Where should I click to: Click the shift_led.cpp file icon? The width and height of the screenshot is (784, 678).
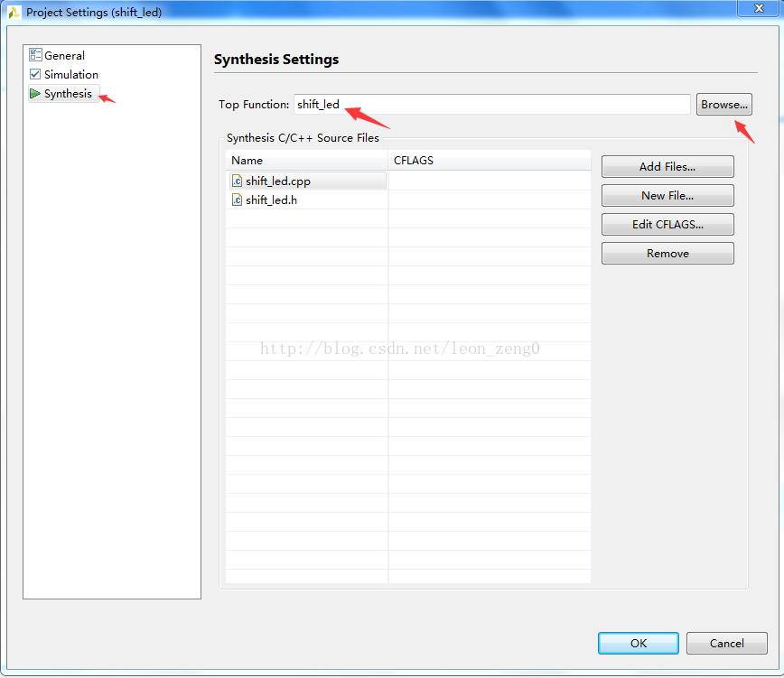pyautogui.click(x=237, y=181)
